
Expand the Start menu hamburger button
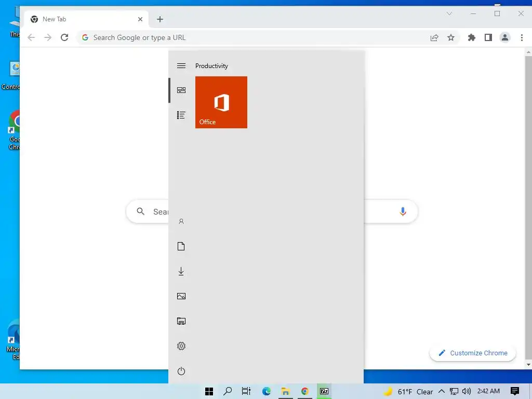click(x=181, y=66)
